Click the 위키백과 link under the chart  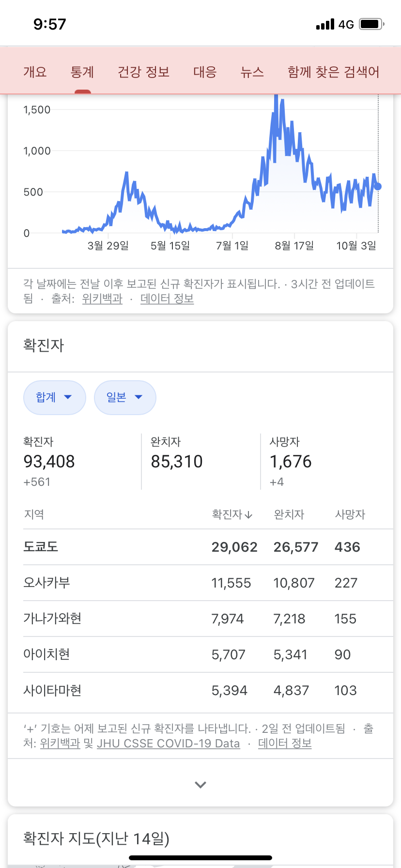point(102,299)
